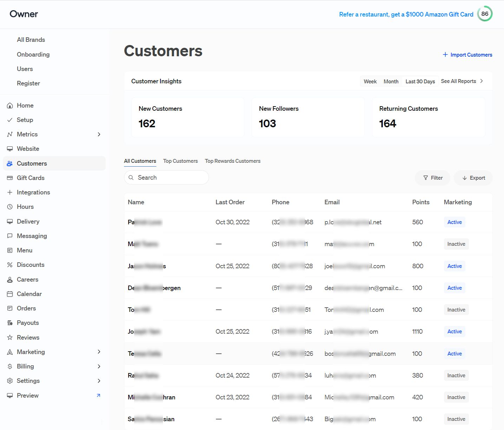Screen dimensions: 504x430
Task: Expand the Marketing submenu chevron
Action: coord(99,352)
